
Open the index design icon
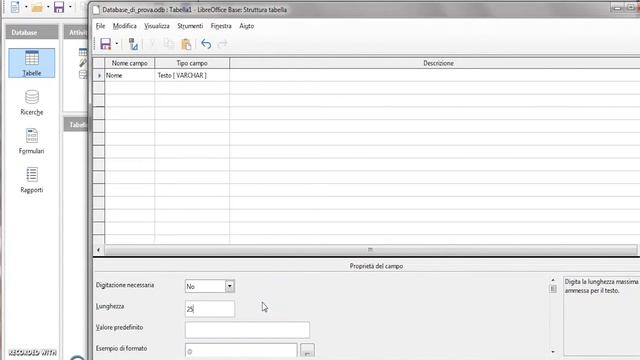coord(133,44)
